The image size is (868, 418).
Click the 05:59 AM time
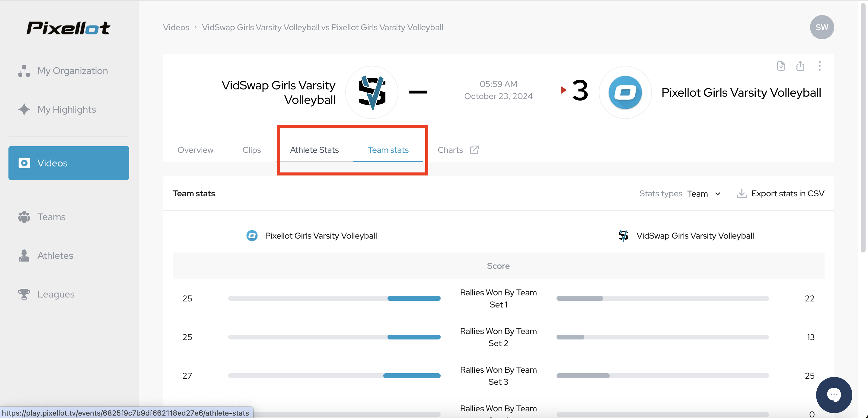tap(498, 84)
